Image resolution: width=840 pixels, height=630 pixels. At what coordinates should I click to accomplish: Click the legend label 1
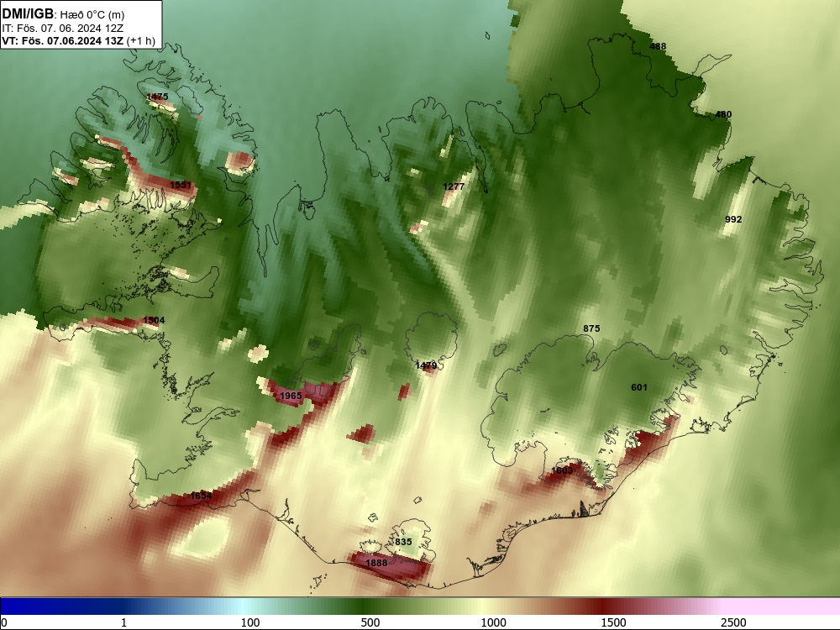(123, 622)
